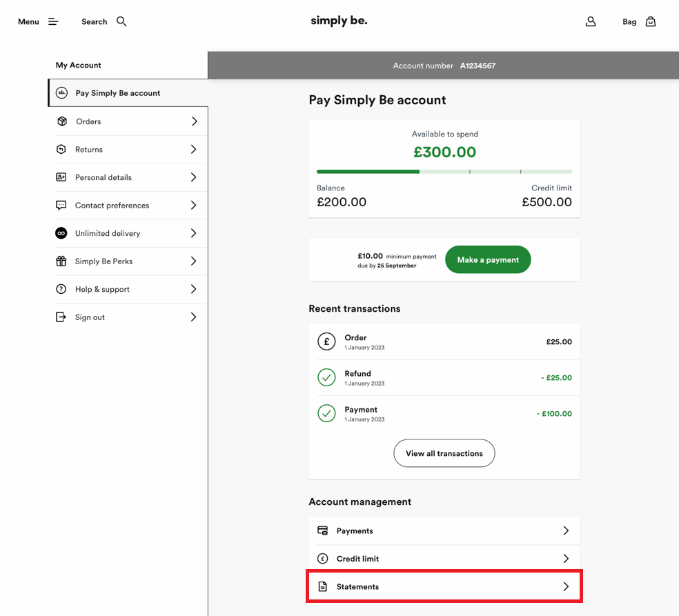Open the Payments row chevron

pyautogui.click(x=566, y=530)
